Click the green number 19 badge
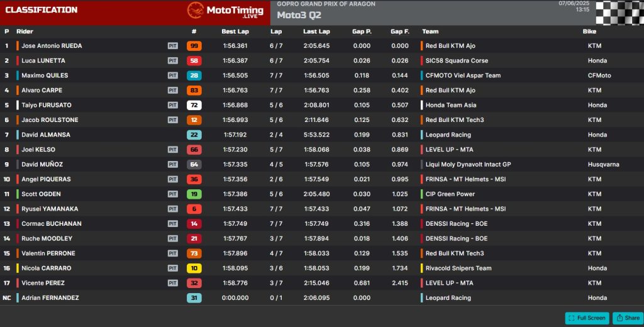 194,194
